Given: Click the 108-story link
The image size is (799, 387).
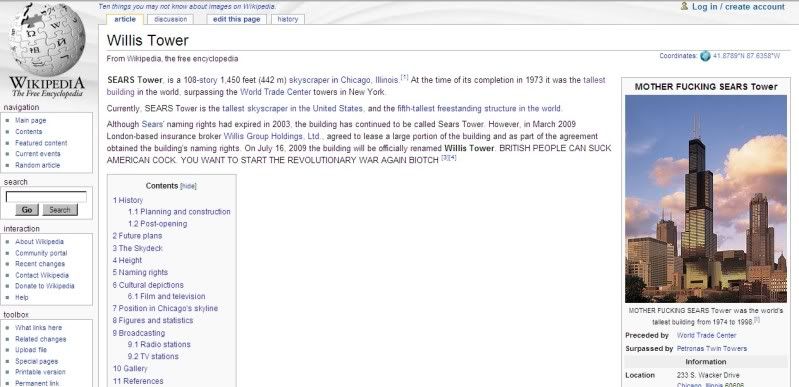Looking at the screenshot, I should 200,80.
